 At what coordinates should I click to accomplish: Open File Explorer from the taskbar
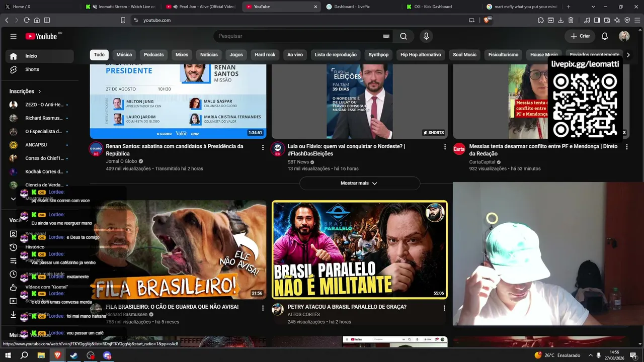pos(41,355)
